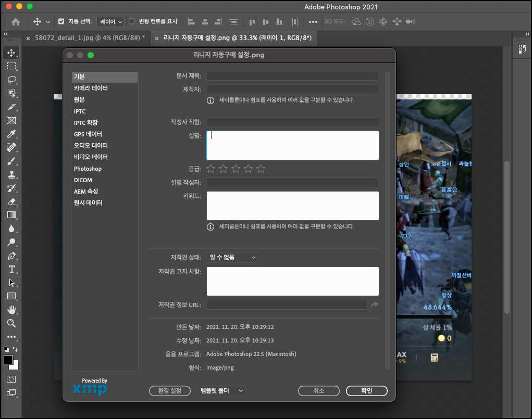Select the Blur tool
The width and height of the screenshot is (532, 419).
11,228
